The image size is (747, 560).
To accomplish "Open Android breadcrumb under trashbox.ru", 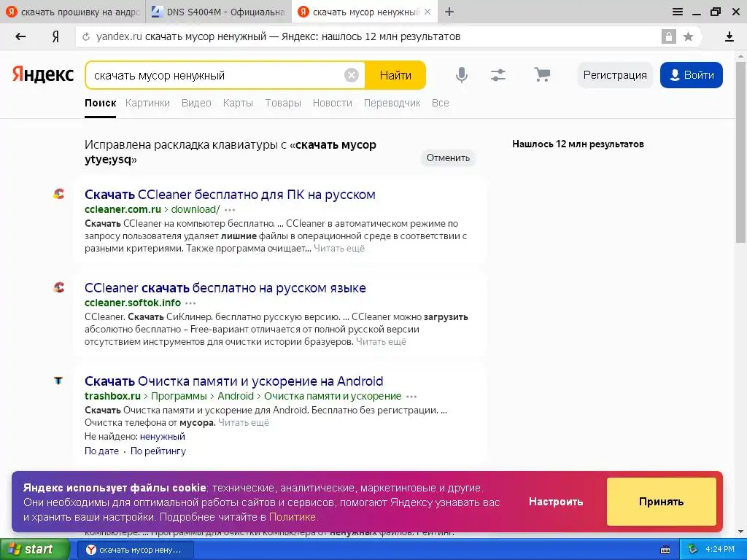I will click(x=236, y=396).
